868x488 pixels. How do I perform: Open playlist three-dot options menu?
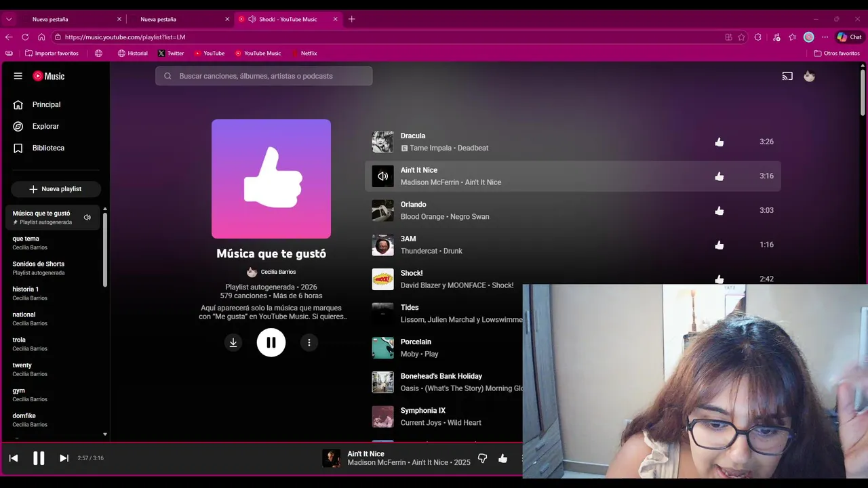coord(309,342)
